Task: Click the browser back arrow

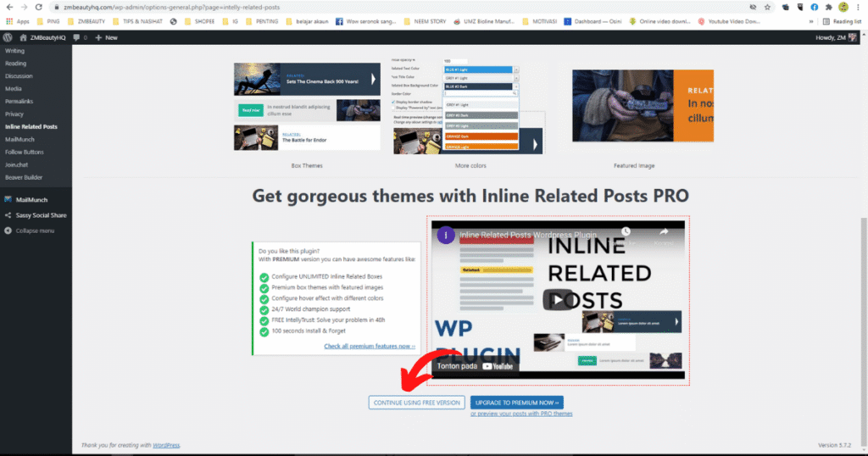Action: pos(9,7)
